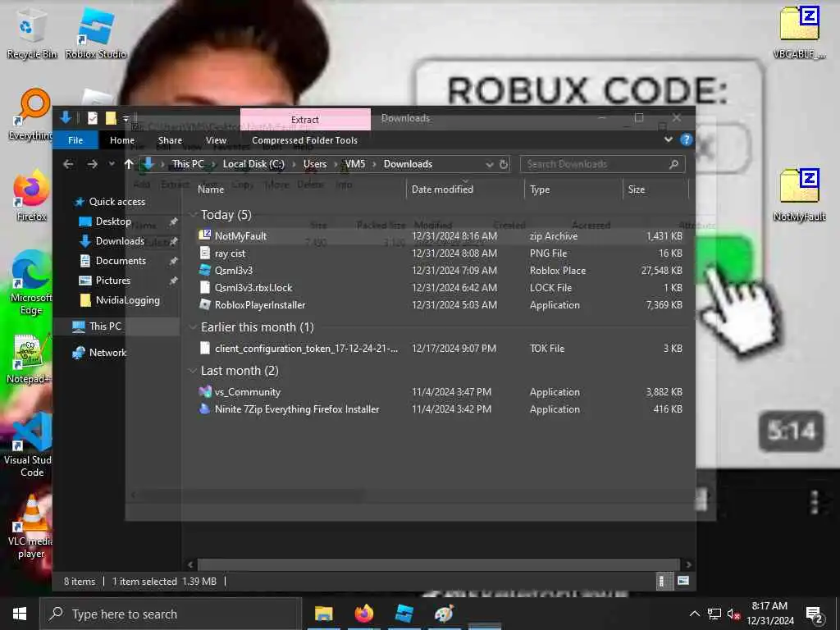Select Network in the navigation pane
This screenshot has width=840, height=630.
(x=107, y=353)
